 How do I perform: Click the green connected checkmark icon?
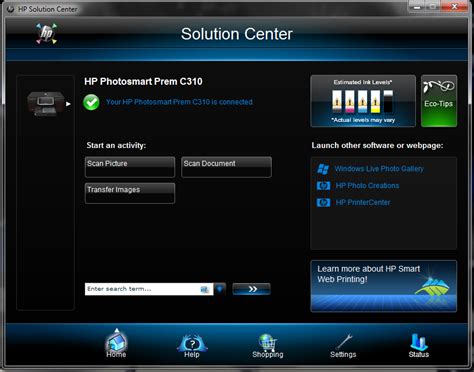tap(91, 102)
